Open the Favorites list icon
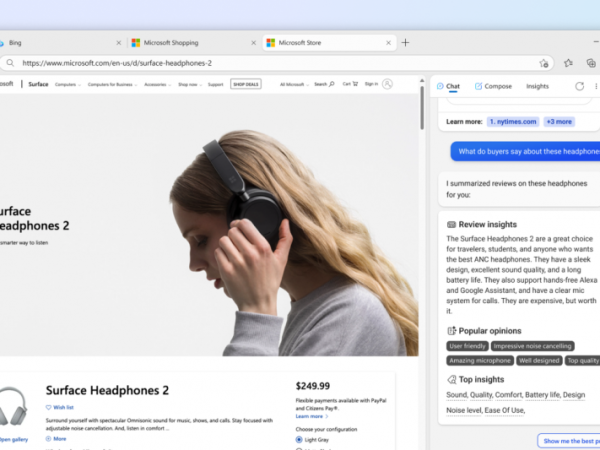The height and width of the screenshot is (450, 600). click(x=568, y=63)
